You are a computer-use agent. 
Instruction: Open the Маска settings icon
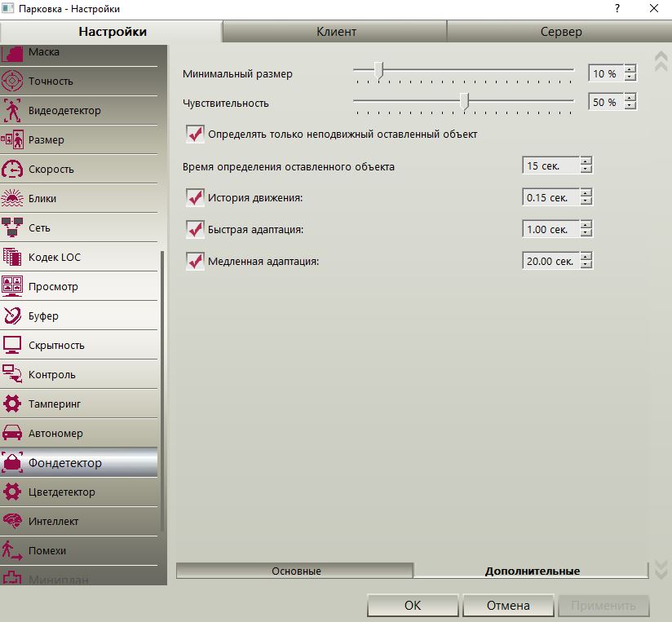point(12,54)
